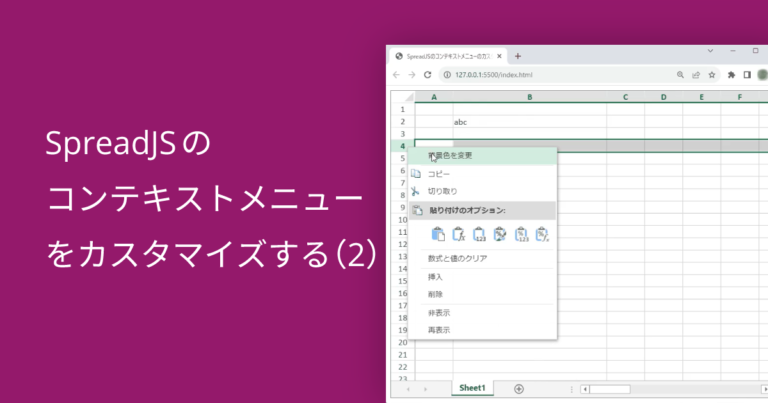The height and width of the screenshot is (403, 768).
Task: Maximize the browser window
Action: [756, 51]
